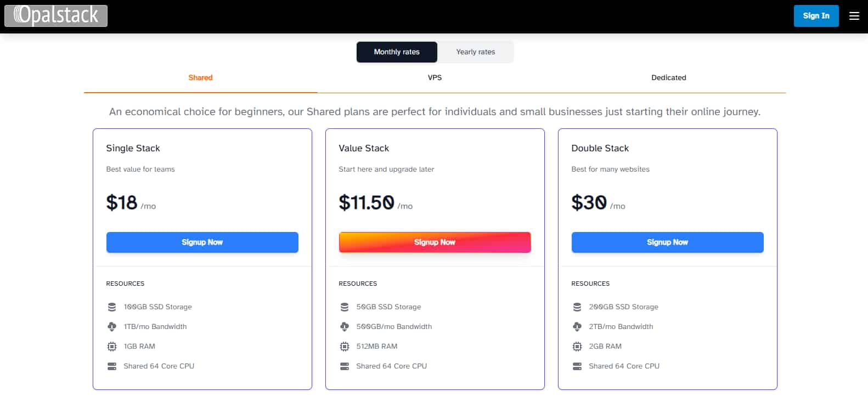Click server icon in Single Stack CPU row
Image resolution: width=868 pixels, height=402 pixels.
point(112,366)
